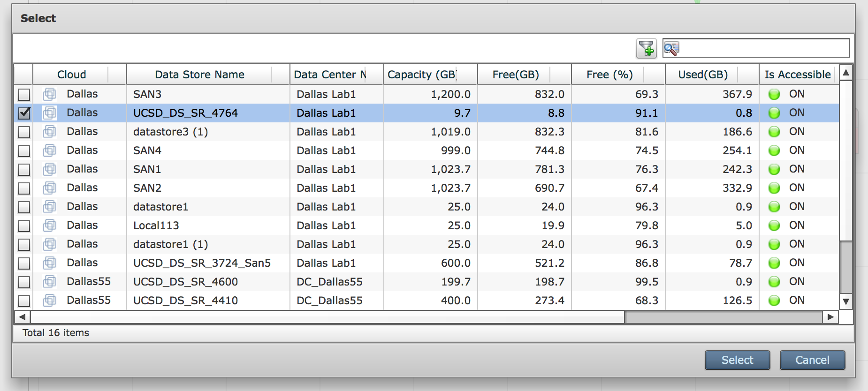Screen dimensions: 868x391
Task: Click the used value 126.5
Action: (x=737, y=301)
